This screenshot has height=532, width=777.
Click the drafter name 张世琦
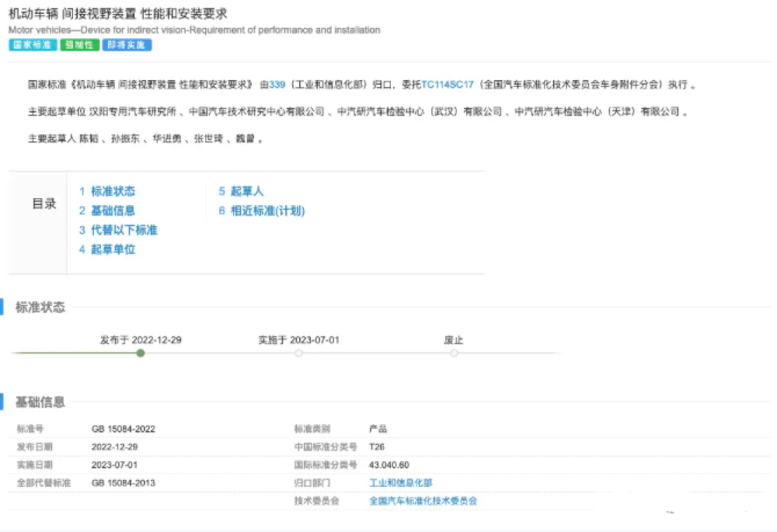(208, 139)
